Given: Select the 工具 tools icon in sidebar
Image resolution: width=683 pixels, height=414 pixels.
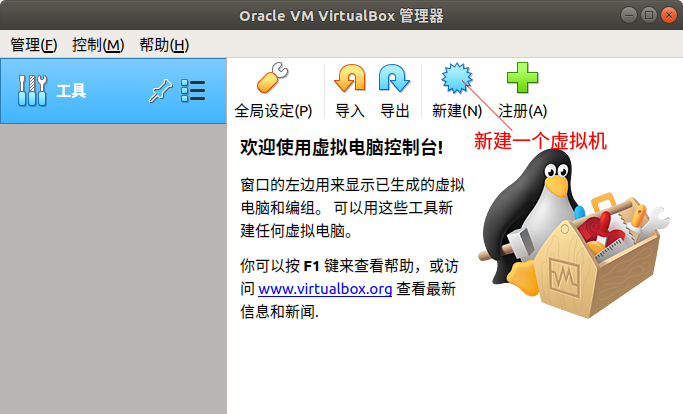Looking at the screenshot, I should tap(32, 91).
